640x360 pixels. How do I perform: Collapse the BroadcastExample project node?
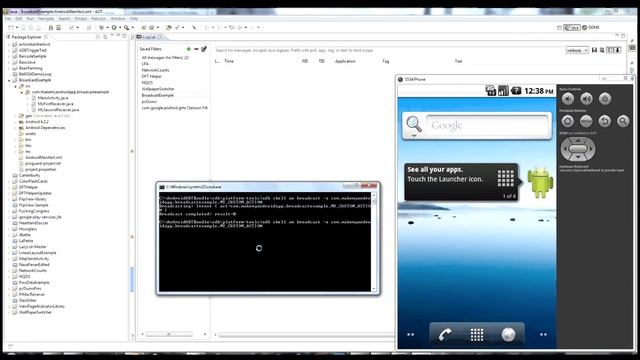pos(9,80)
